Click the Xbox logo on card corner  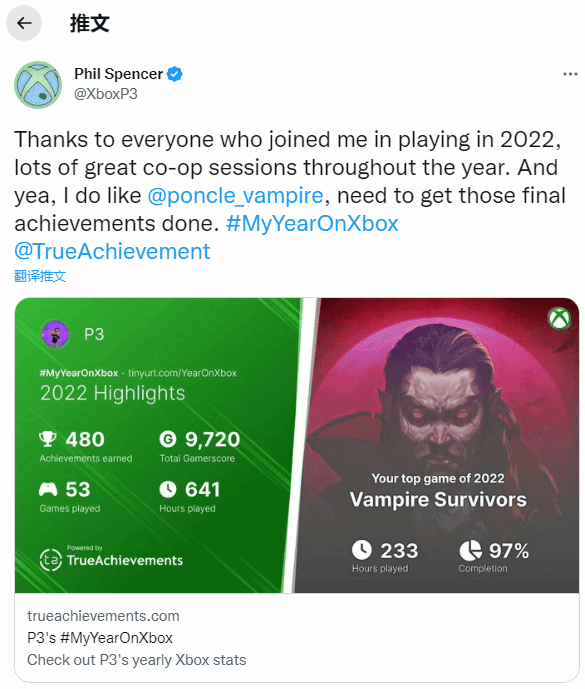[560, 318]
